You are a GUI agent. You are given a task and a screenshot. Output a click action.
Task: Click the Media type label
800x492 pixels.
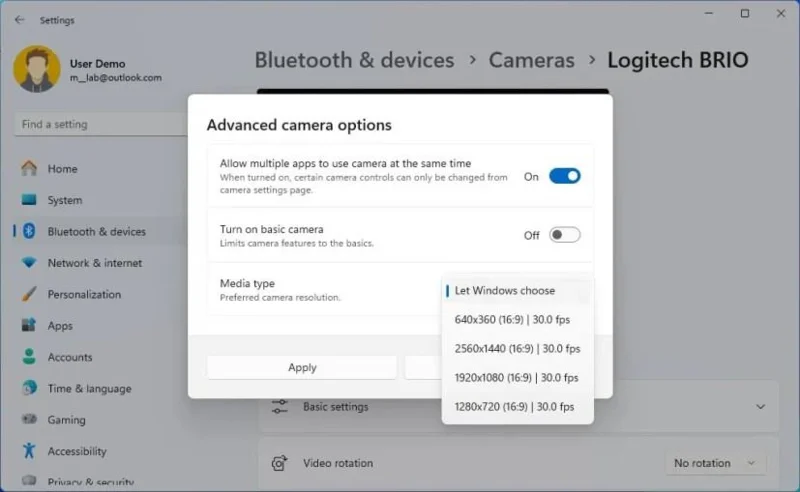click(x=247, y=283)
